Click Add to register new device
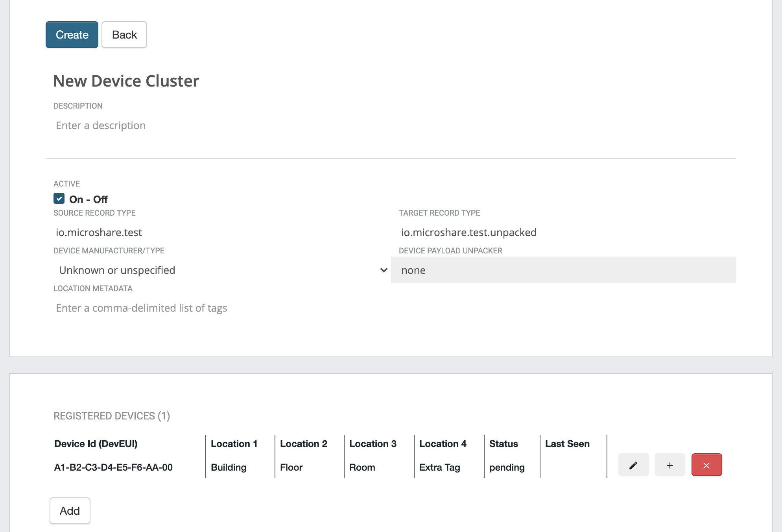 pos(70,511)
